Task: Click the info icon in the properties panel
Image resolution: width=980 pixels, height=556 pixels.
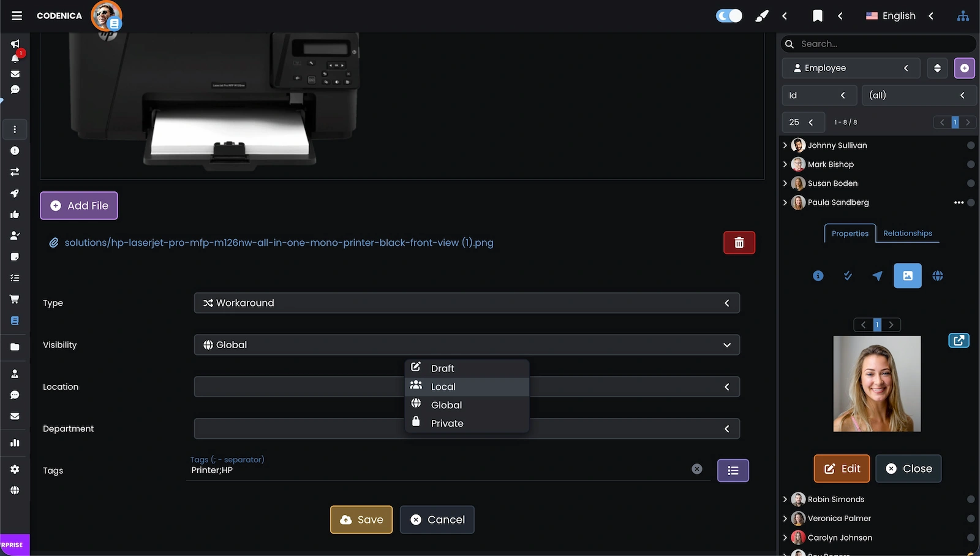Action: tap(818, 275)
